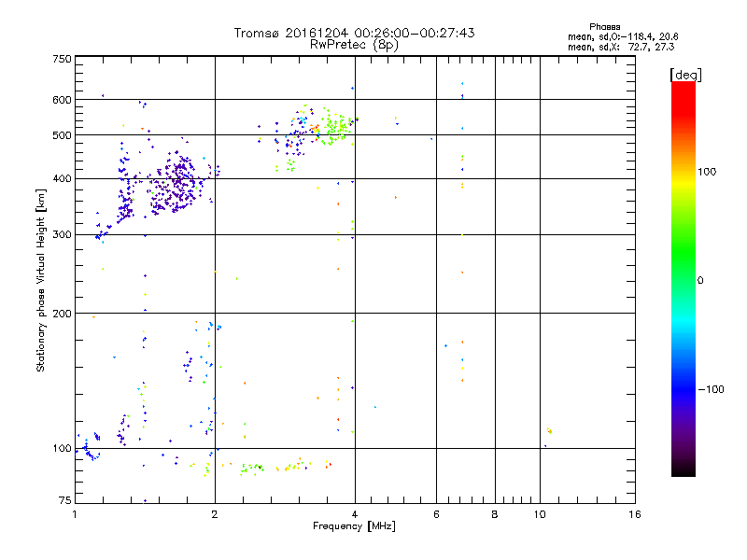The height and width of the screenshot is (560, 747).
Task: Pick the green zero-degree region of the colorbar
Action: (684, 279)
